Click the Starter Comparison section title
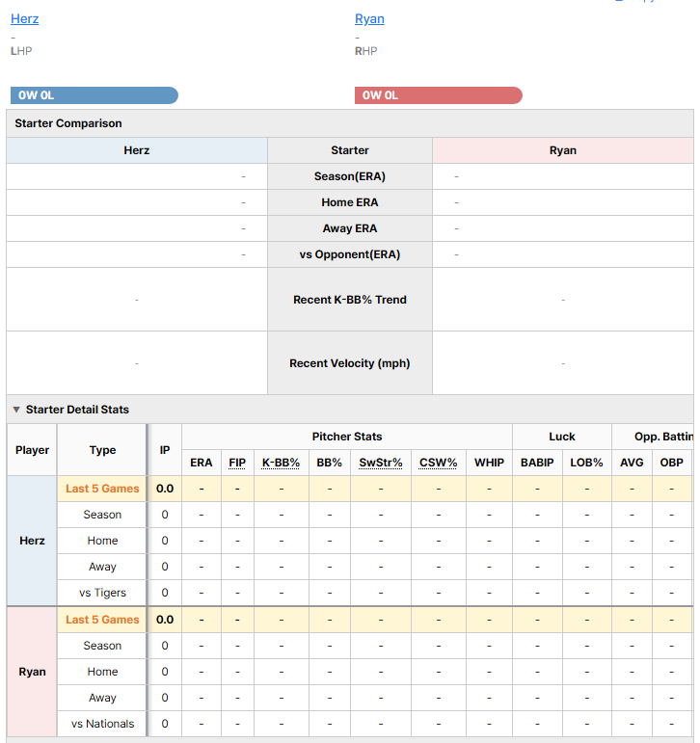 (68, 123)
